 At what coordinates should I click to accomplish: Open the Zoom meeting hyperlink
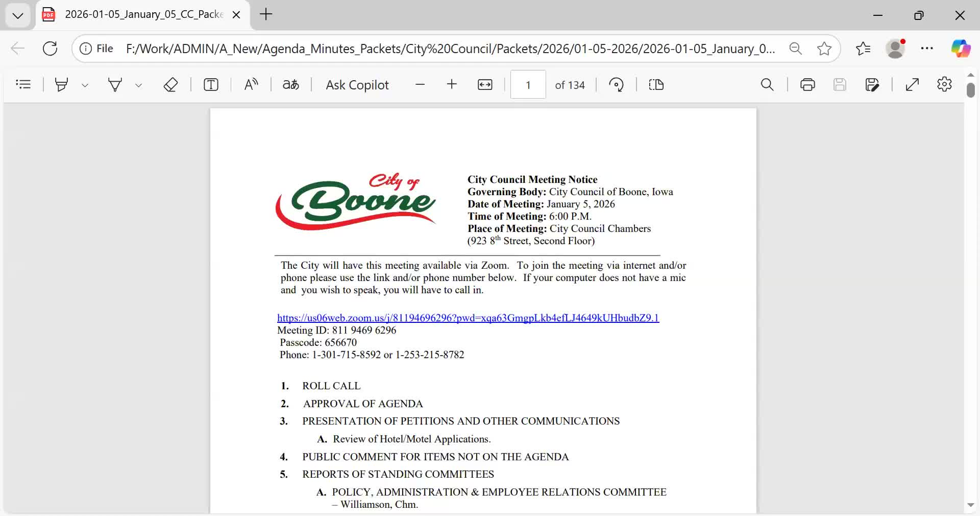(x=468, y=318)
